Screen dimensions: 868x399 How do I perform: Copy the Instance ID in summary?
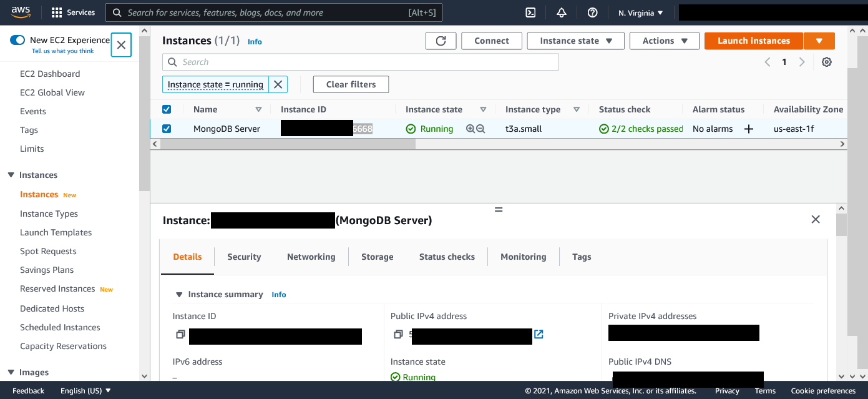(180, 335)
